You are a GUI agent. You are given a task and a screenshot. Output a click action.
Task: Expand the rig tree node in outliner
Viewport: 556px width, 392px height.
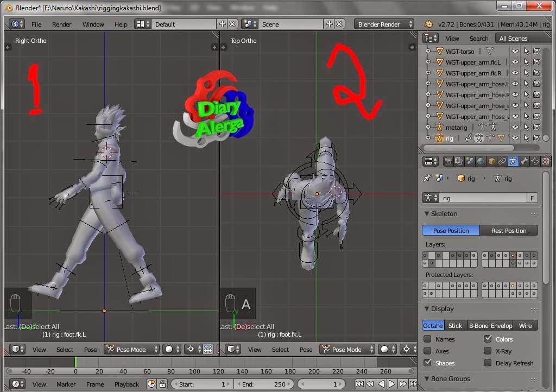[428, 138]
